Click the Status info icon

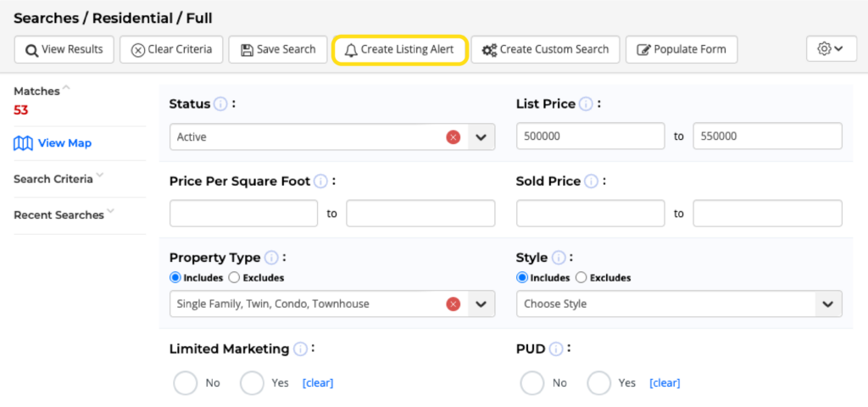220,104
